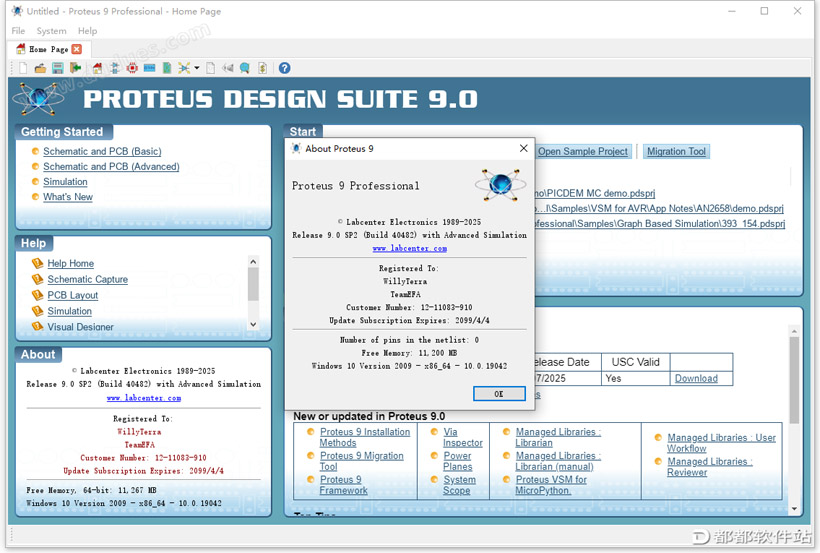The height and width of the screenshot is (553, 820).
Task: Click the up arrow of Help panel scrollbar
Action: (x=253, y=262)
